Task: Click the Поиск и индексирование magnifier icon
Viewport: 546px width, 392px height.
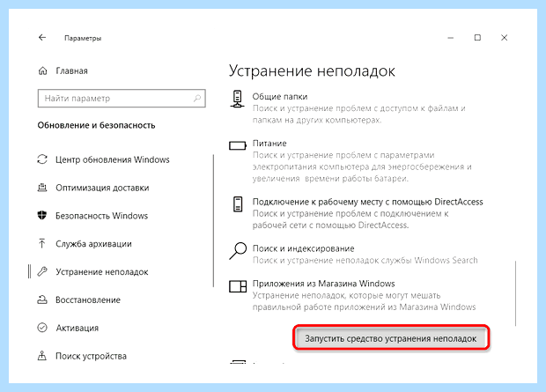Action: click(x=238, y=251)
